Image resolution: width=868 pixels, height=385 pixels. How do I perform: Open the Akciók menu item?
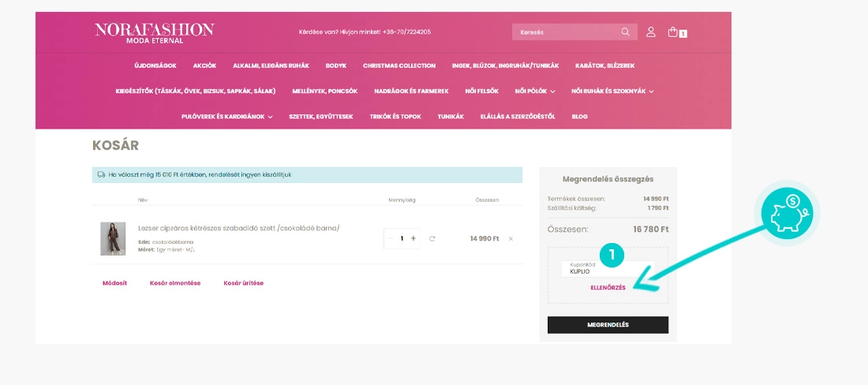point(204,65)
